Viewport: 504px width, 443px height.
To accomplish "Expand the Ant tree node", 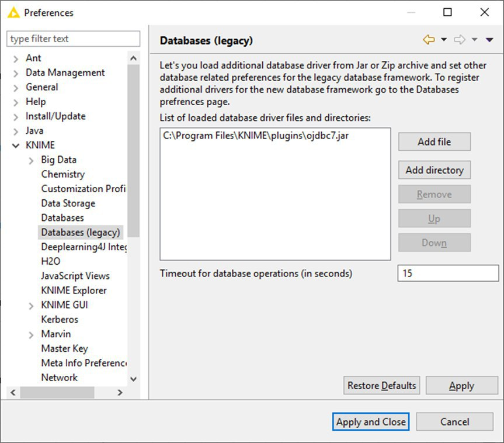I will 16,59.
